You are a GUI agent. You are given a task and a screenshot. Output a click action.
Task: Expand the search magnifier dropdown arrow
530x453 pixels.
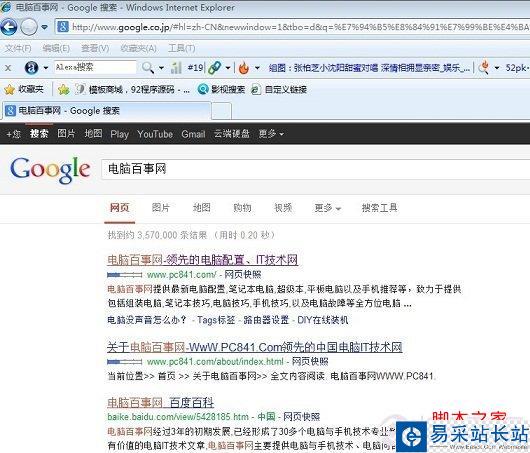point(162,68)
